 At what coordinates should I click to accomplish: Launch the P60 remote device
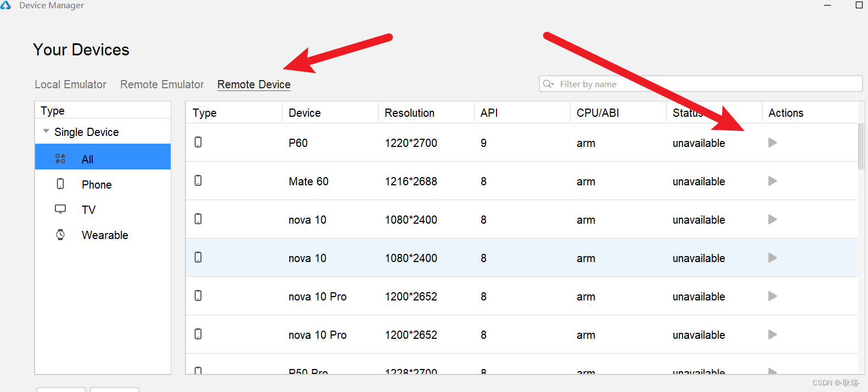click(x=773, y=143)
